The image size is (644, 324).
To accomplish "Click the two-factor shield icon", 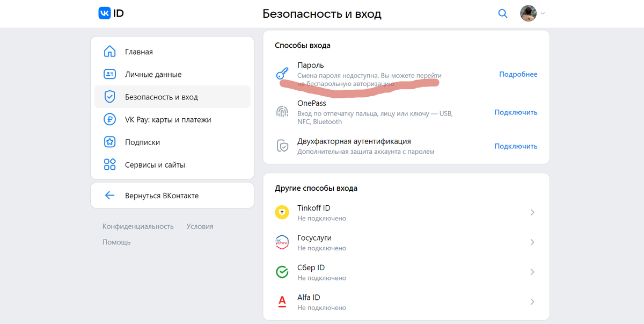I will (x=282, y=146).
